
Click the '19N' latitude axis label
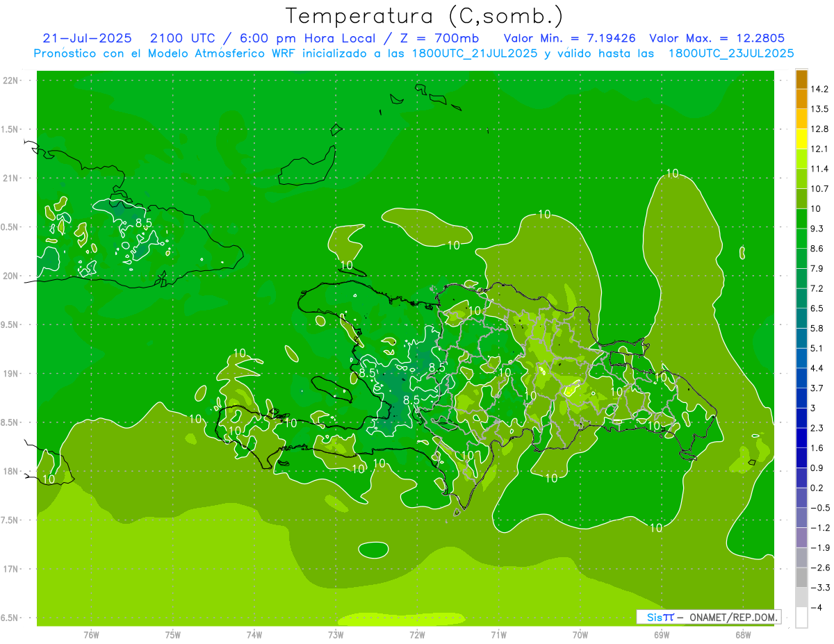(x=12, y=374)
